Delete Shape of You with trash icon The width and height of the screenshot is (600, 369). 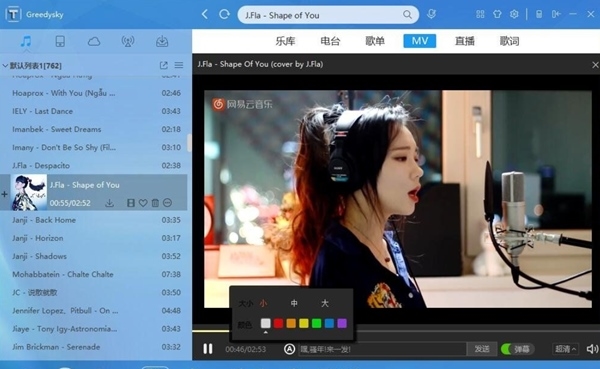(x=155, y=203)
